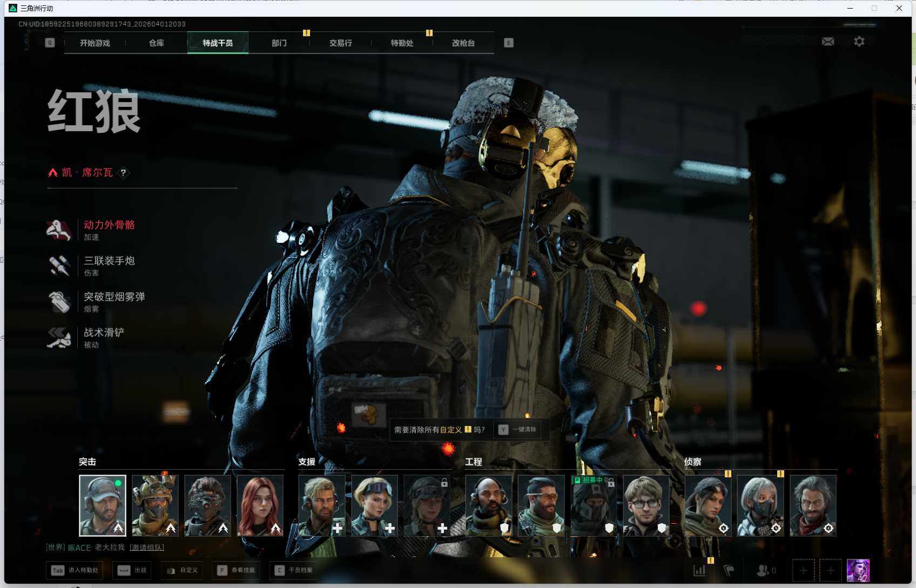
Task: Click the 邀请组队 link in chat
Action: coord(147,548)
